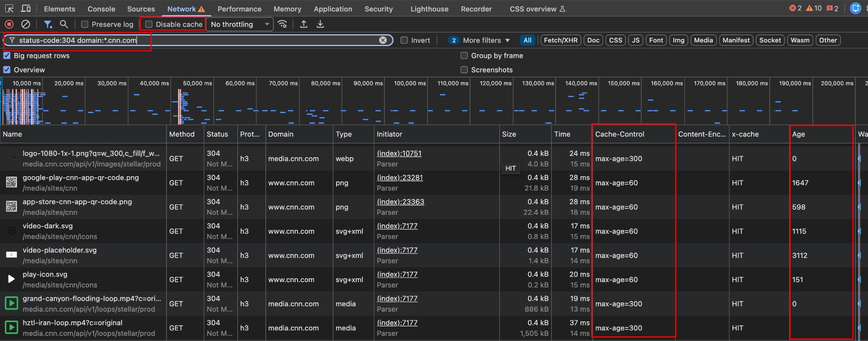This screenshot has width=868, height=341.
Task: Open the Recorder tab
Action: (x=476, y=9)
